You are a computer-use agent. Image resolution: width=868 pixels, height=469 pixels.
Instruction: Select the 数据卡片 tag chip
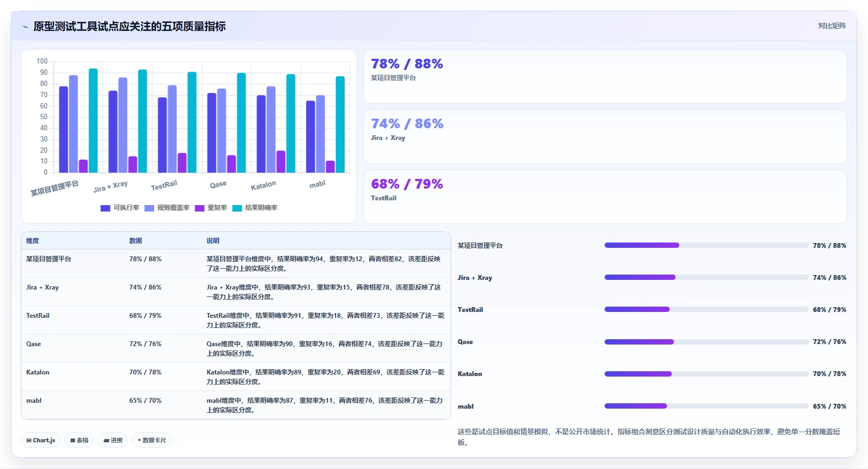click(152, 440)
